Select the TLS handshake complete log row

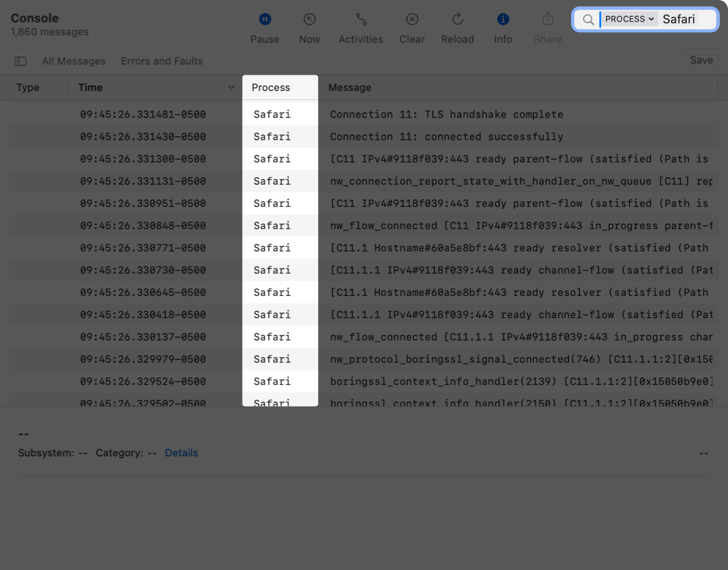coord(446,114)
